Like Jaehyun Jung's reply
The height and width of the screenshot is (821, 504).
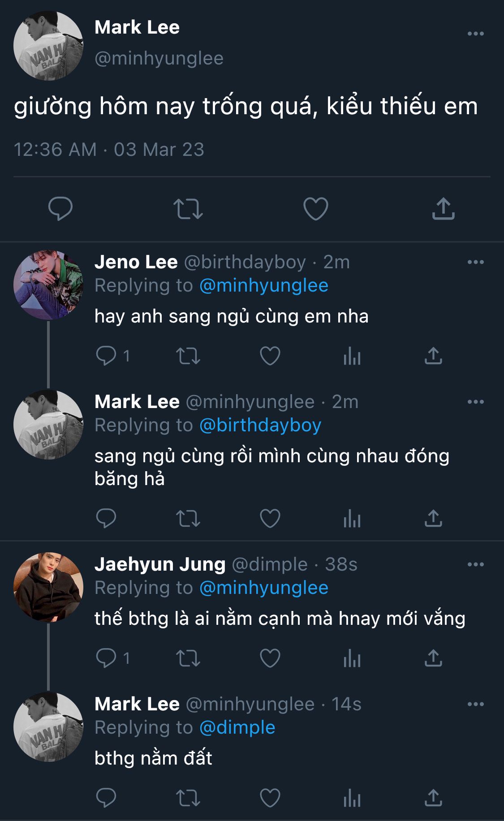(x=270, y=658)
